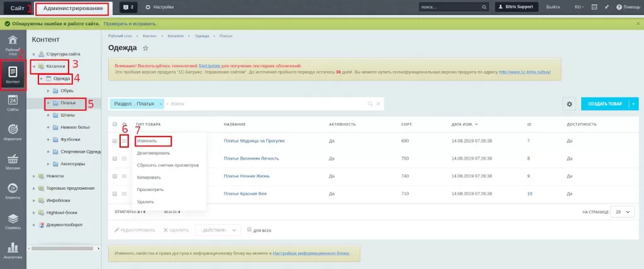
Task: Open the Сервисы sidebar icon
Action: pos(13,221)
